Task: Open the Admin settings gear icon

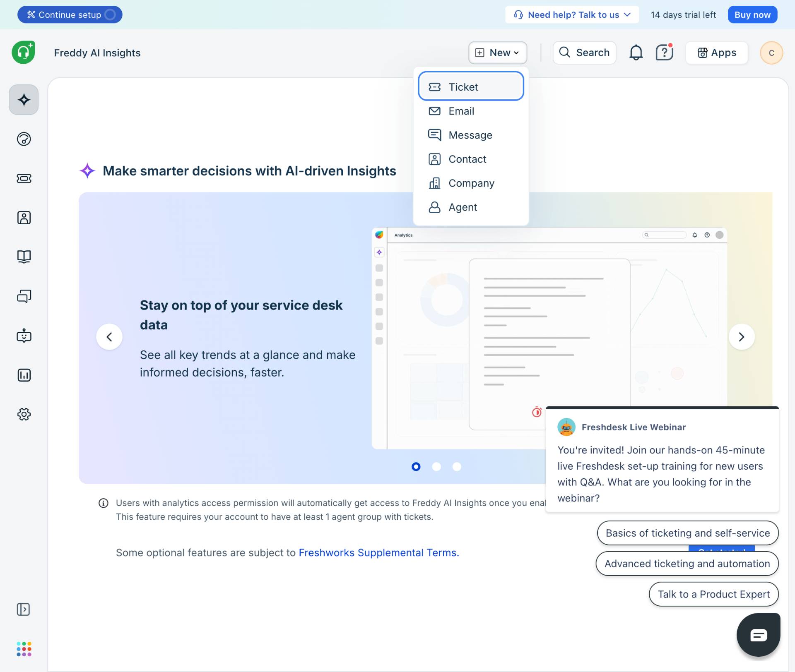Action: (x=24, y=414)
